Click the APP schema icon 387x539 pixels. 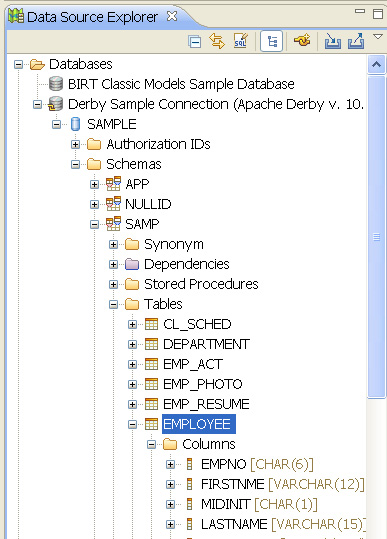coord(113,184)
